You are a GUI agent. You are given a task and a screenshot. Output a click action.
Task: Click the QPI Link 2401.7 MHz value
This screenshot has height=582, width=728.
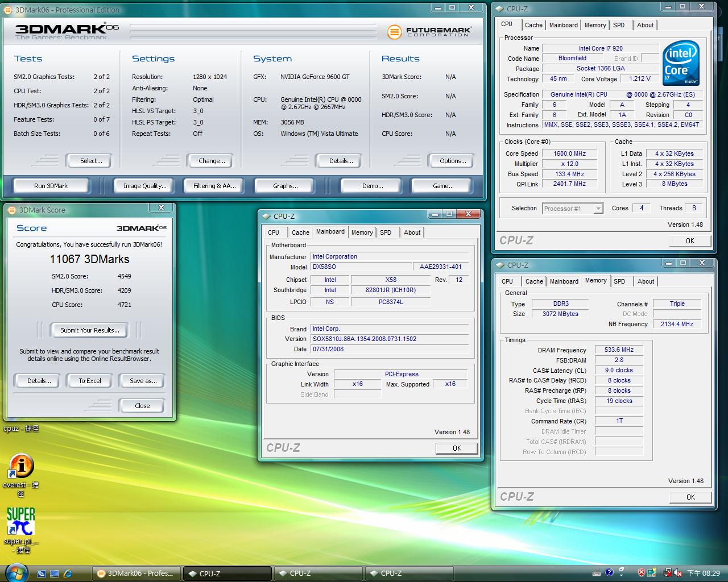[x=569, y=184]
